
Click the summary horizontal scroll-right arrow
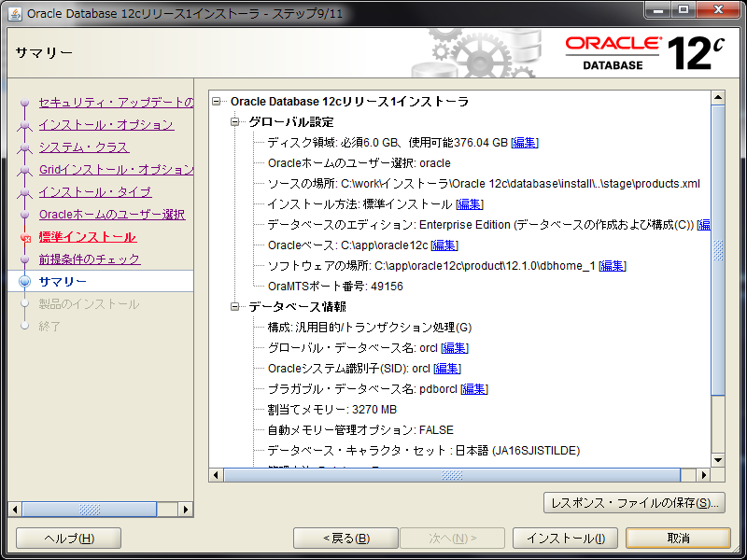pyautogui.click(x=704, y=475)
